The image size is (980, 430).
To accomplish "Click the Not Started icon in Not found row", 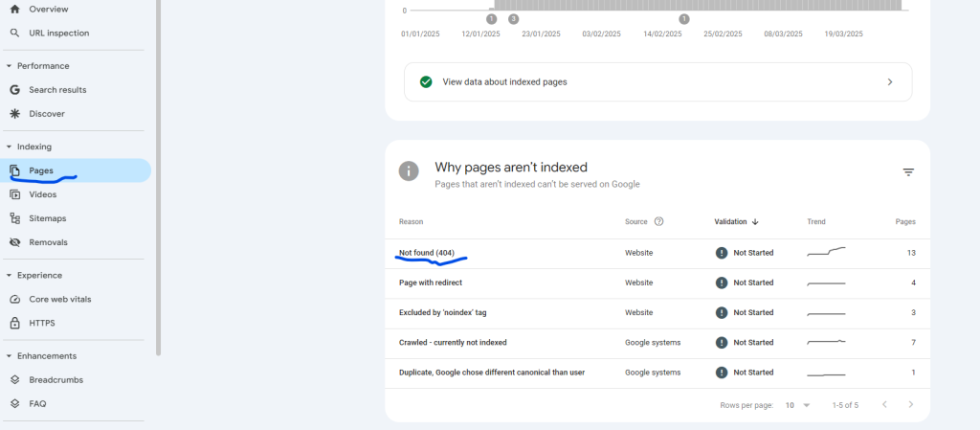I will click(x=722, y=253).
